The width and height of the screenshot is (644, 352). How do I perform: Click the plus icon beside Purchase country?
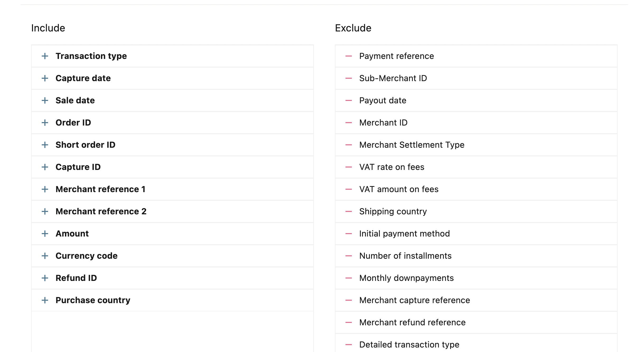tap(45, 300)
